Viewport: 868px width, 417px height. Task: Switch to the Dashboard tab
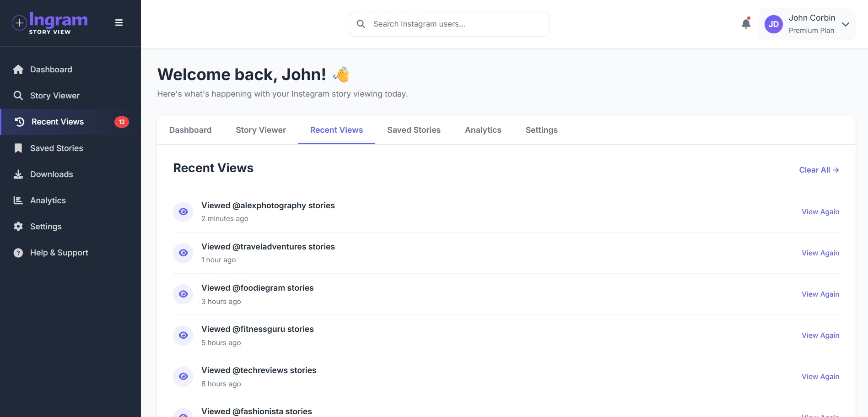[x=190, y=130]
